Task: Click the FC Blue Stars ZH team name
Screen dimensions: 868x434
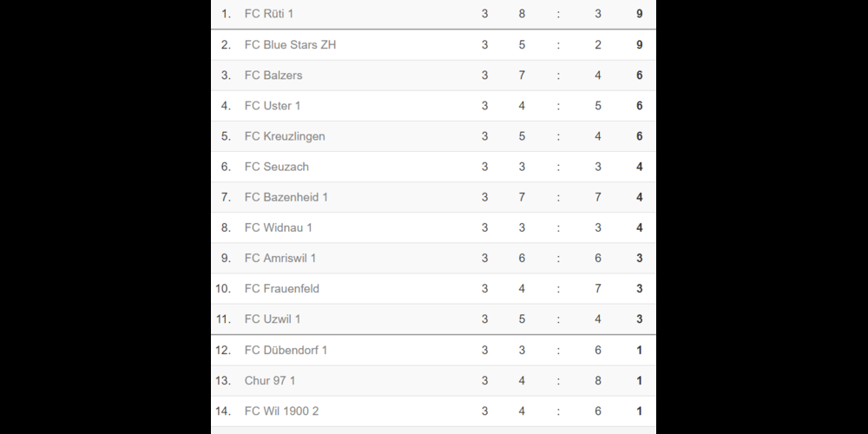Action: point(290,44)
